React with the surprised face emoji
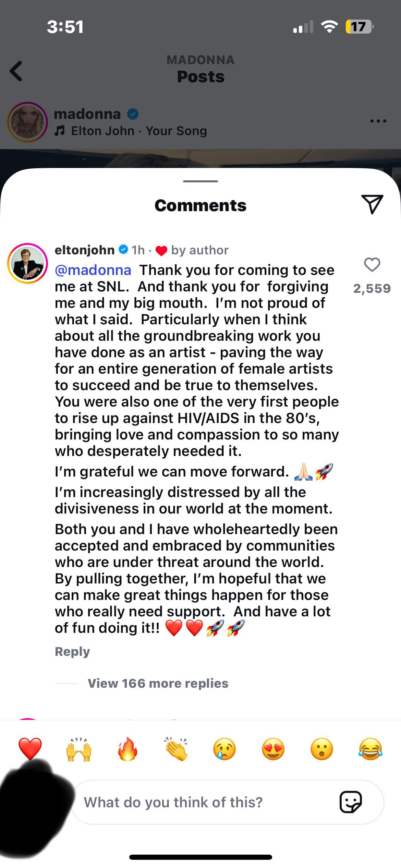401x868 pixels. click(x=321, y=749)
